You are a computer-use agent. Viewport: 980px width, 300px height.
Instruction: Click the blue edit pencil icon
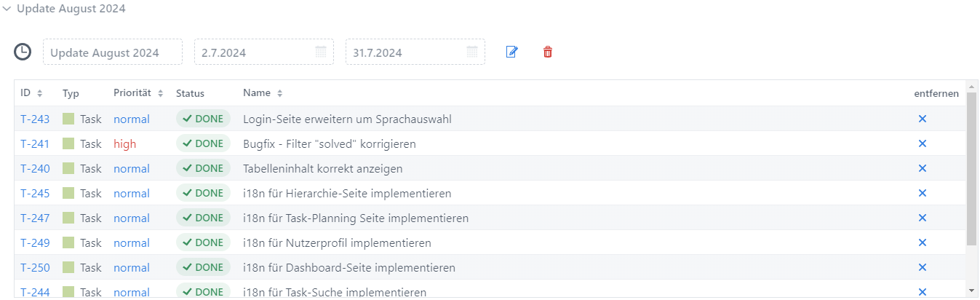[x=511, y=52]
